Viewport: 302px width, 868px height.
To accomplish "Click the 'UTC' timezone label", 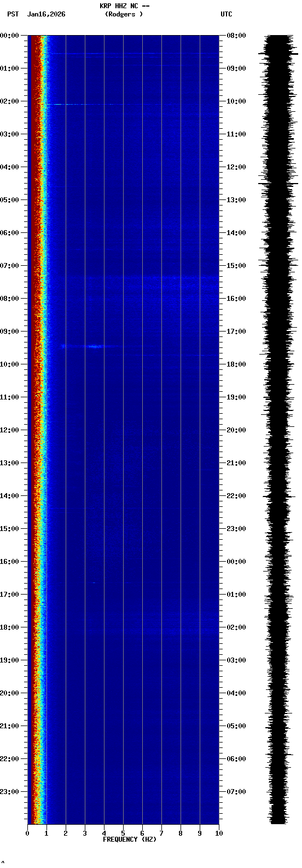I will 226,14.
